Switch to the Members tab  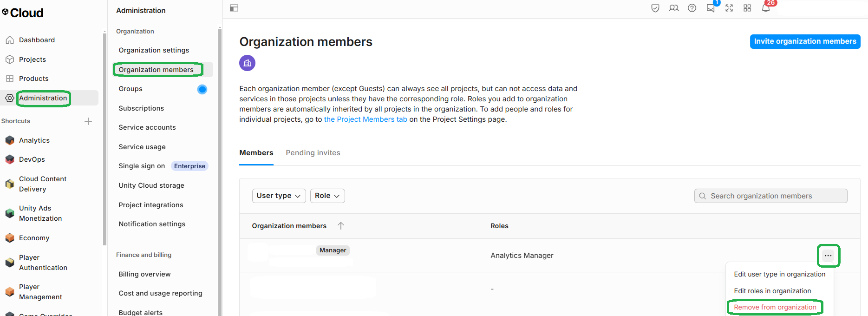[x=256, y=153]
